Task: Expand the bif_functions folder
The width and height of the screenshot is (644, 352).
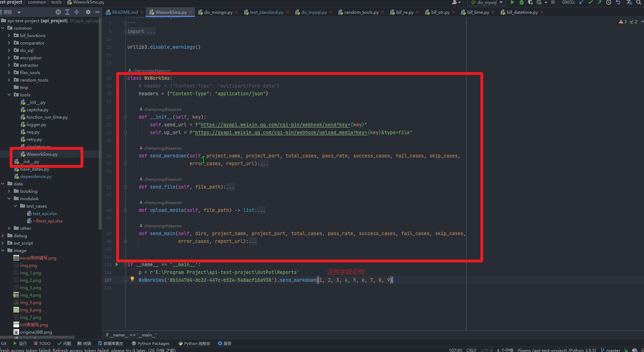Action: [9, 35]
